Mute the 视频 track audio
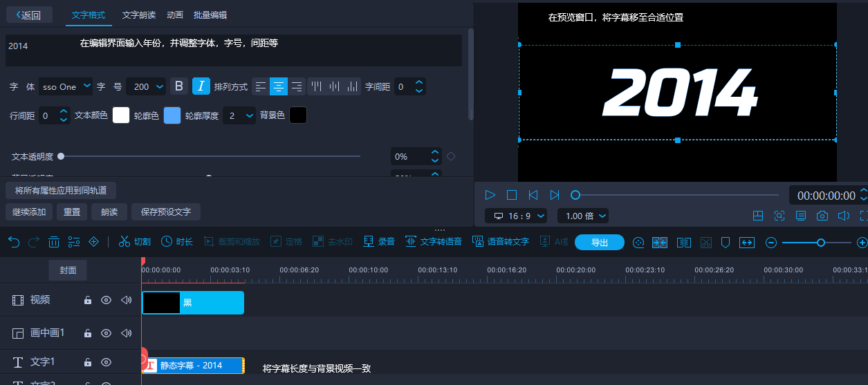 (127, 300)
